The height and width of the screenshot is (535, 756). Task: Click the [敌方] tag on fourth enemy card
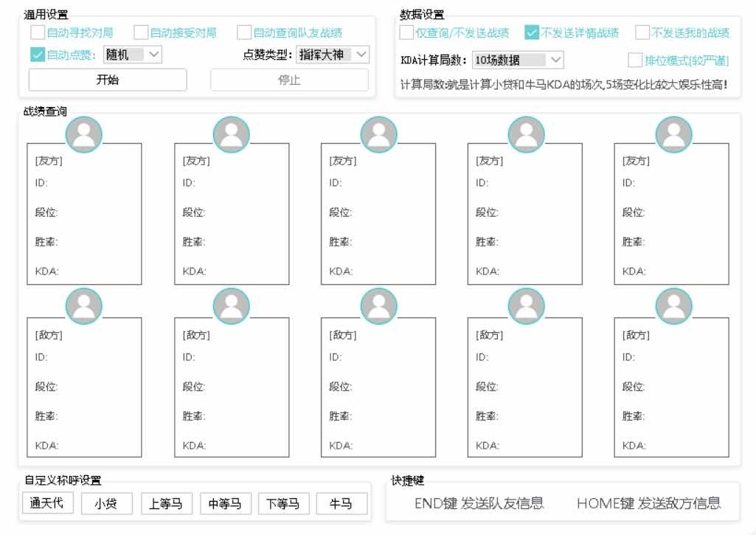(x=490, y=335)
